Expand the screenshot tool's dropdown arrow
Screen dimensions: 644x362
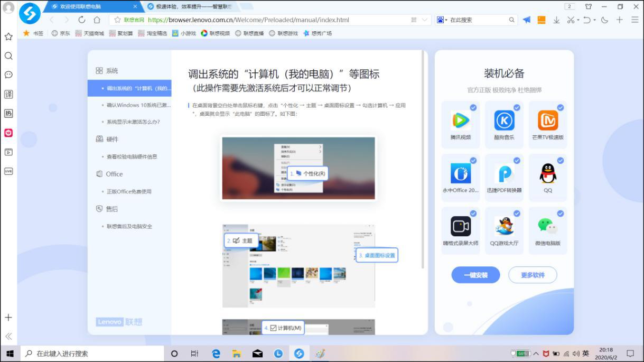tap(580, 21)
